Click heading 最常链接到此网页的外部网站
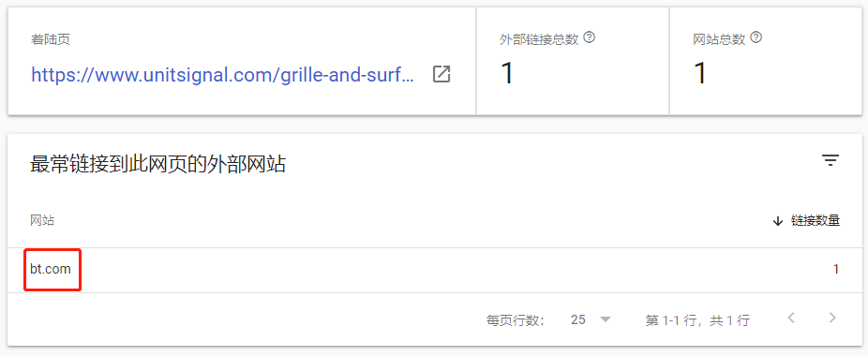 (x=157, y=165)
